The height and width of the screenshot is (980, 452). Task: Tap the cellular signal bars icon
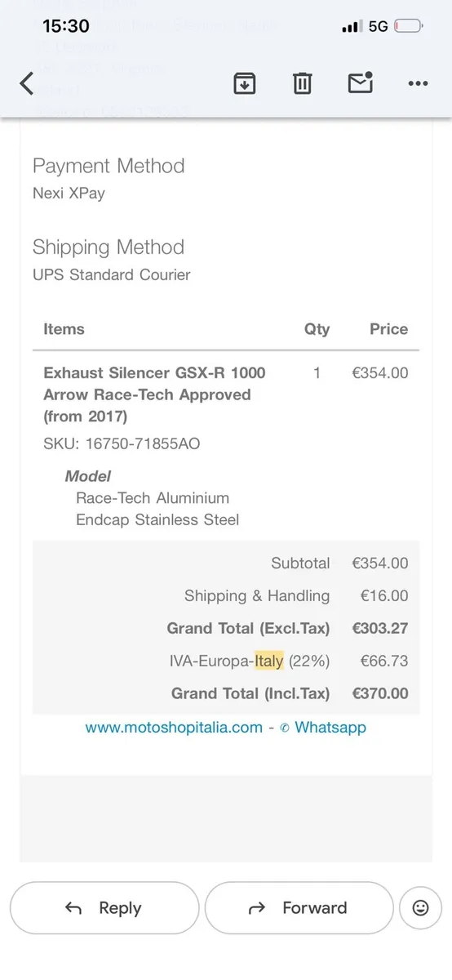click(352, 27)
